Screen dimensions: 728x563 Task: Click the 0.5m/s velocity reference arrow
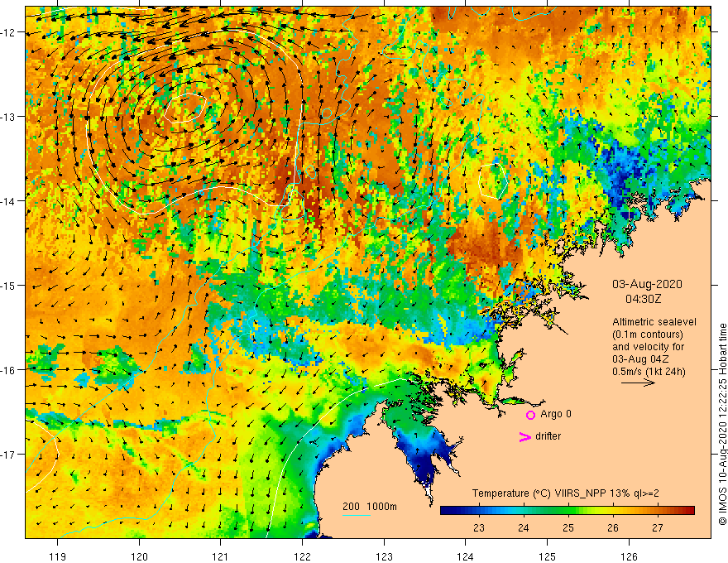point(638,383)
